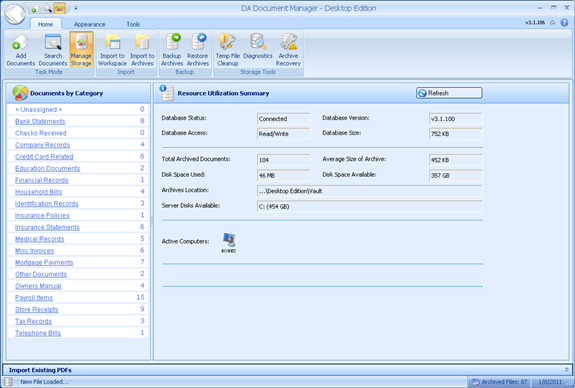Click the Add Documents ribbon icon
This screenshot has width=575, height=388.
tap(21, 50)
